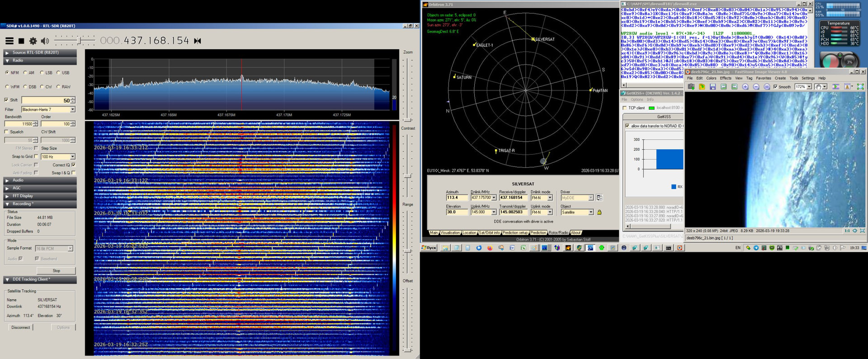Mute audio using the speaker icon
The image size is (868, 359).
45,41
